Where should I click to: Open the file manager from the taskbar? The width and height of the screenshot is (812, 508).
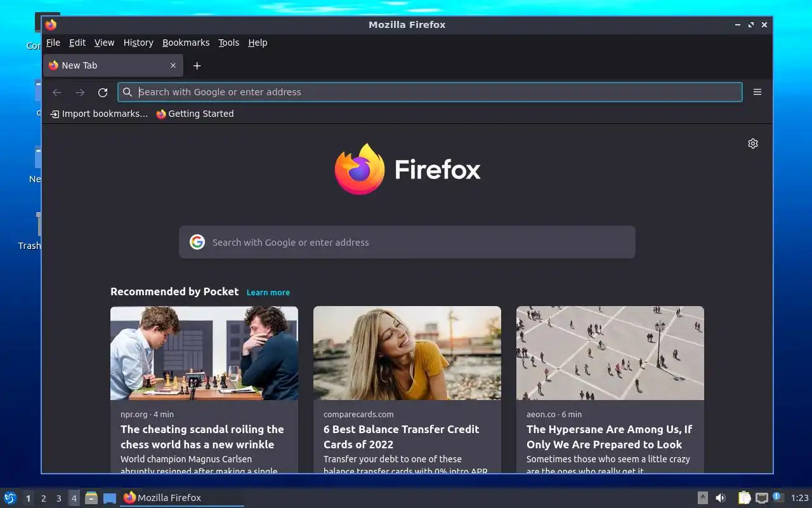pyautogui.click(x=91, y=498)
